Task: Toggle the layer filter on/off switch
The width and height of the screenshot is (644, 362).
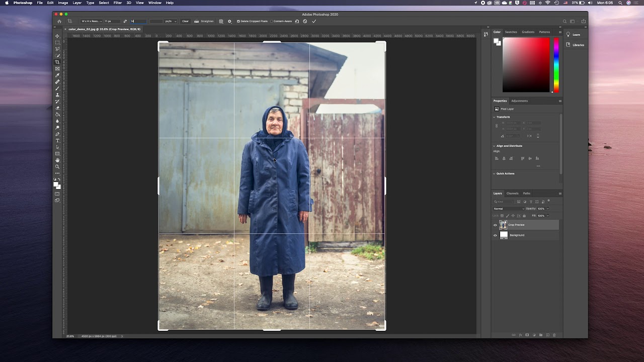Action: pyautogui.click(x=548, y=201)
